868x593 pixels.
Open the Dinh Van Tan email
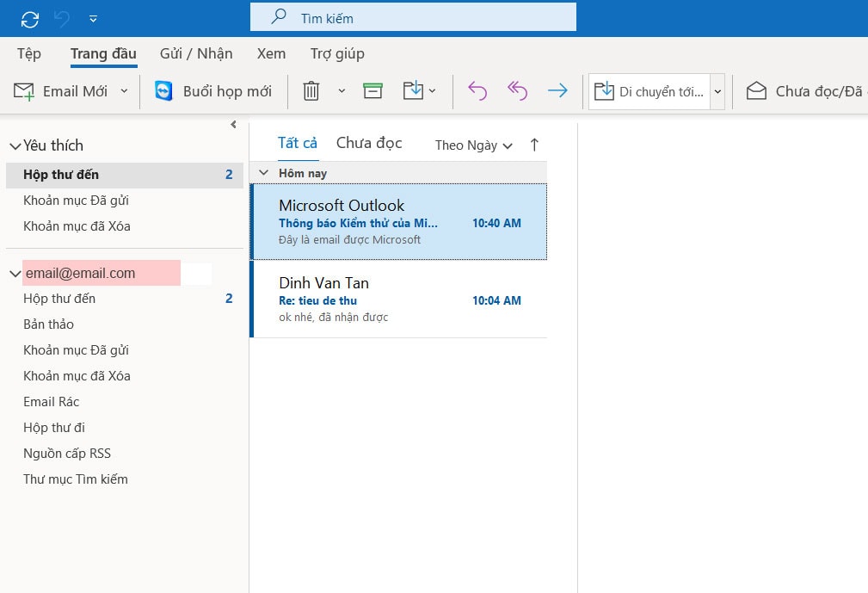(x=399, y=299)
